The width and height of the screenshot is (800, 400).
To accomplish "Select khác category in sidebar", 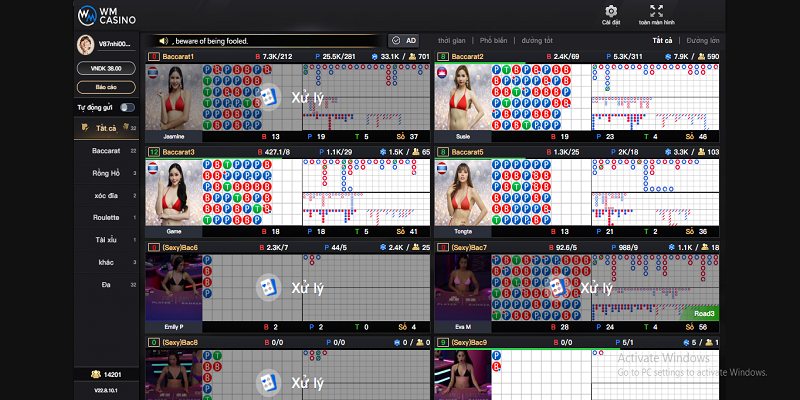I will (106, 262).
